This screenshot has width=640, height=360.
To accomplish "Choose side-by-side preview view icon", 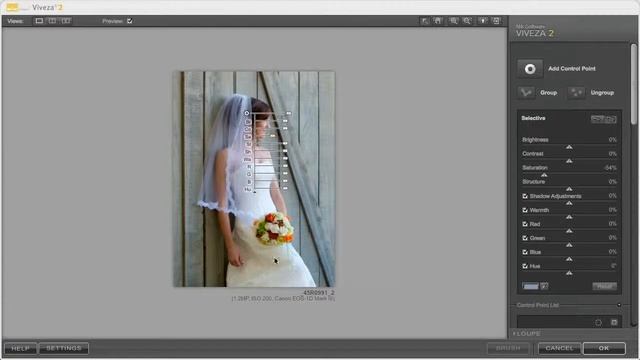I will pos(66,21).
